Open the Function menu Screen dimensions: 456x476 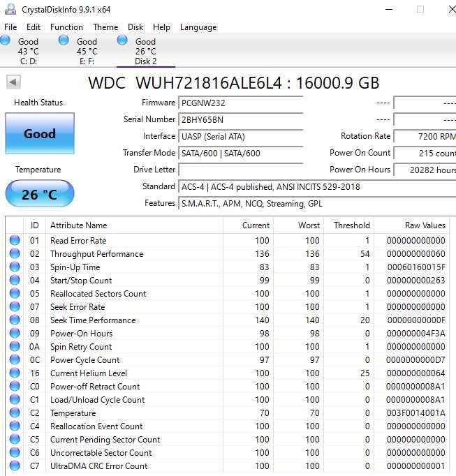pos(66,27)
